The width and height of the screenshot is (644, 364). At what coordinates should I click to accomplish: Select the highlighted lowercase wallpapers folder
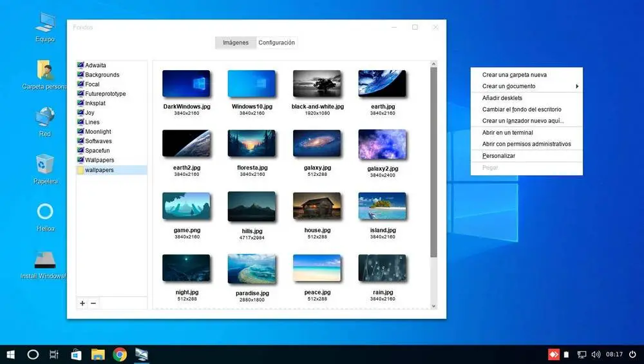[111, 170]
